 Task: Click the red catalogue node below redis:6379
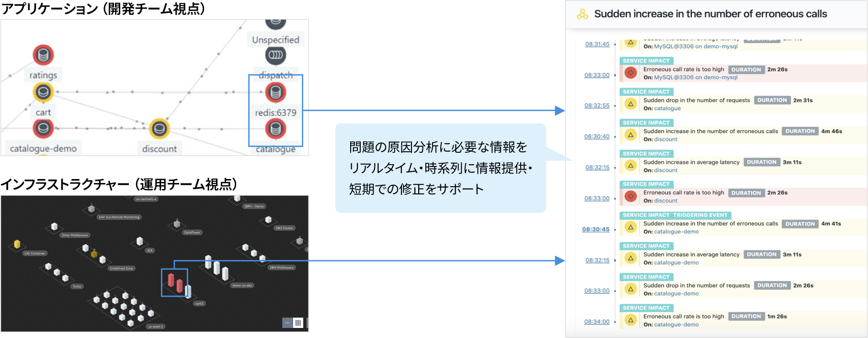[275, 128]
